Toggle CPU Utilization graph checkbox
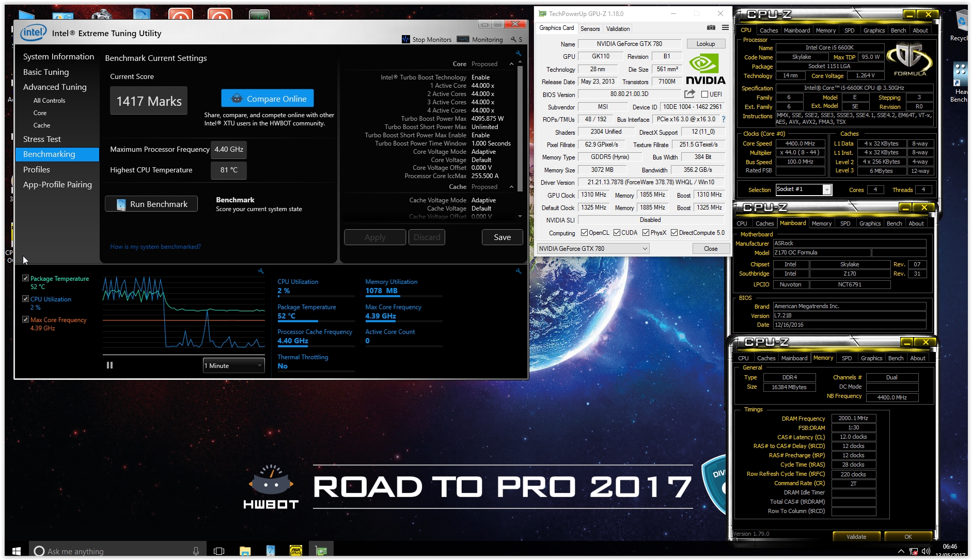This screenshot has height=560, width=972. pyautogui.click(x=25, y=299)
